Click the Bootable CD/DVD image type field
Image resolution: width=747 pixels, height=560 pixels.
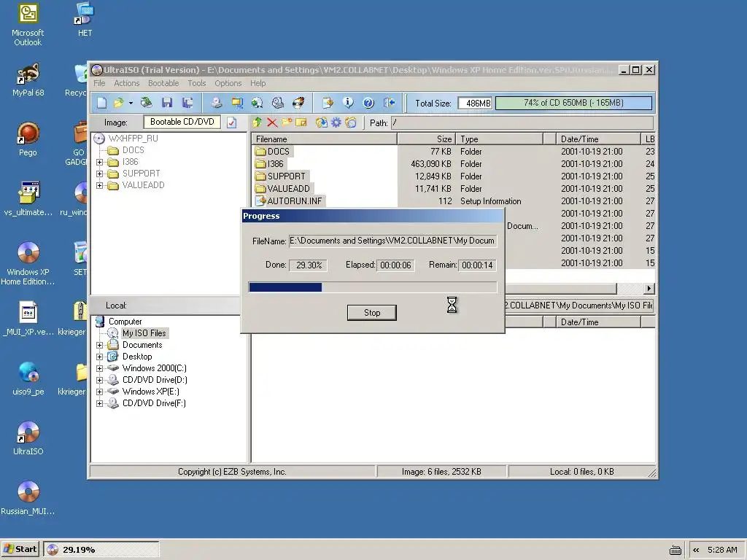click(182, 122)
